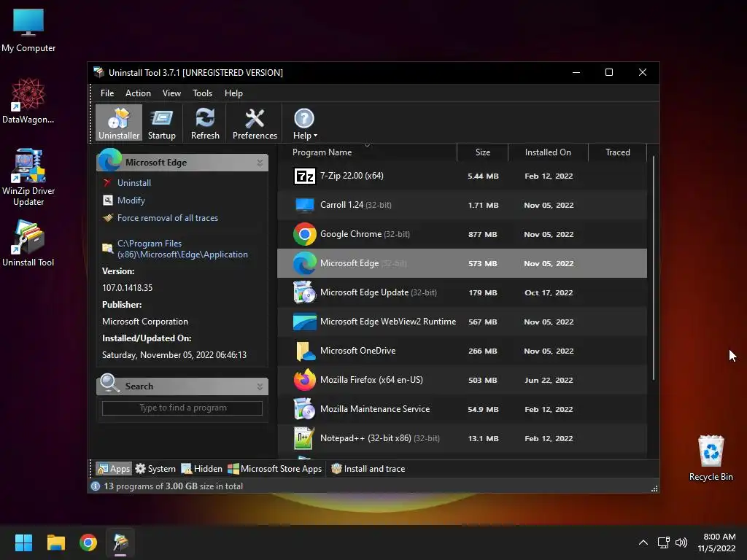
Task: Sort by Installed On column header
Action: coord(548,152)
